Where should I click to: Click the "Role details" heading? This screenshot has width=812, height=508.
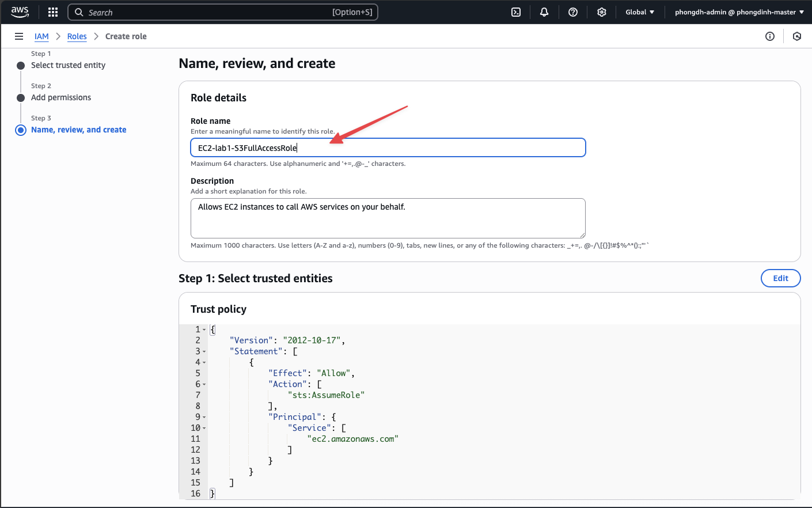tap(219, 98)
